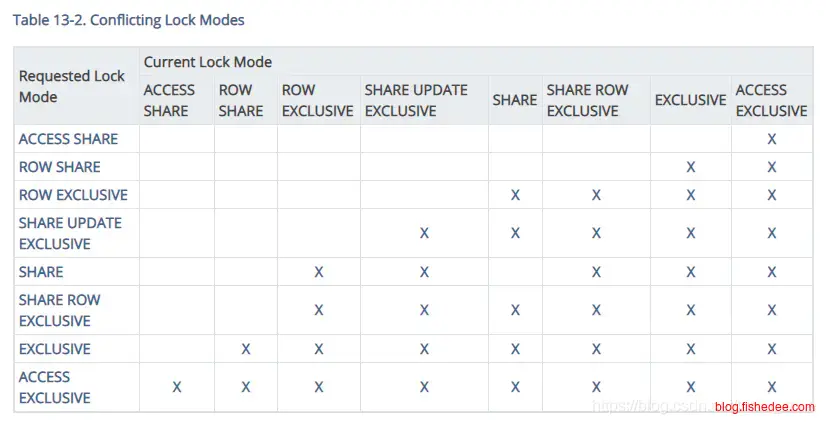Click the SHARE UPDATE EXCLUSIVE row label

coord(68,233)
